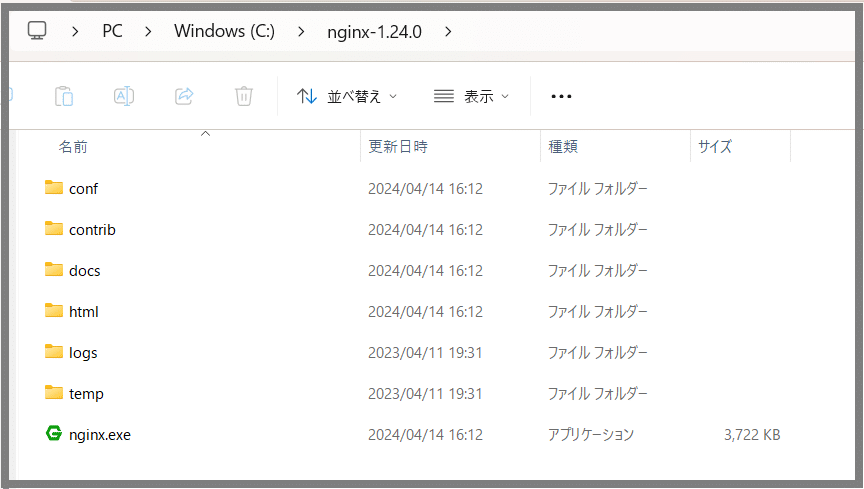Image resolution: width=864 pixels, height=489 pixels.
Task: Open the three-dots more options menu
Action: [561, 96]
